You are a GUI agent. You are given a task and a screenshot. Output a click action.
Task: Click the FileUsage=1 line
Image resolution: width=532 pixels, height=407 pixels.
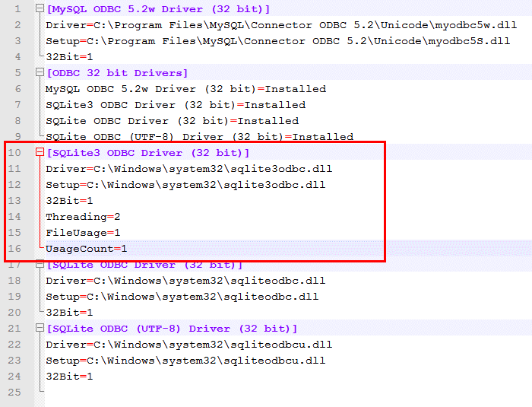pos(83,233)
